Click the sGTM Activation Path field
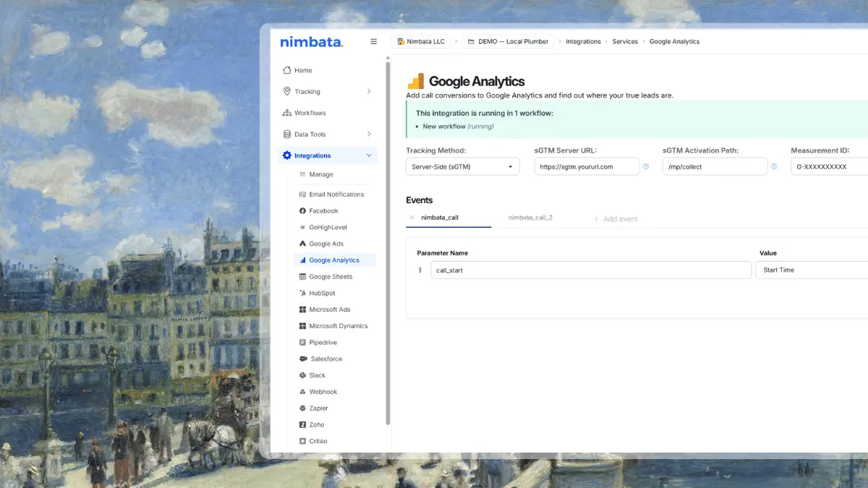 pos(715,167)
